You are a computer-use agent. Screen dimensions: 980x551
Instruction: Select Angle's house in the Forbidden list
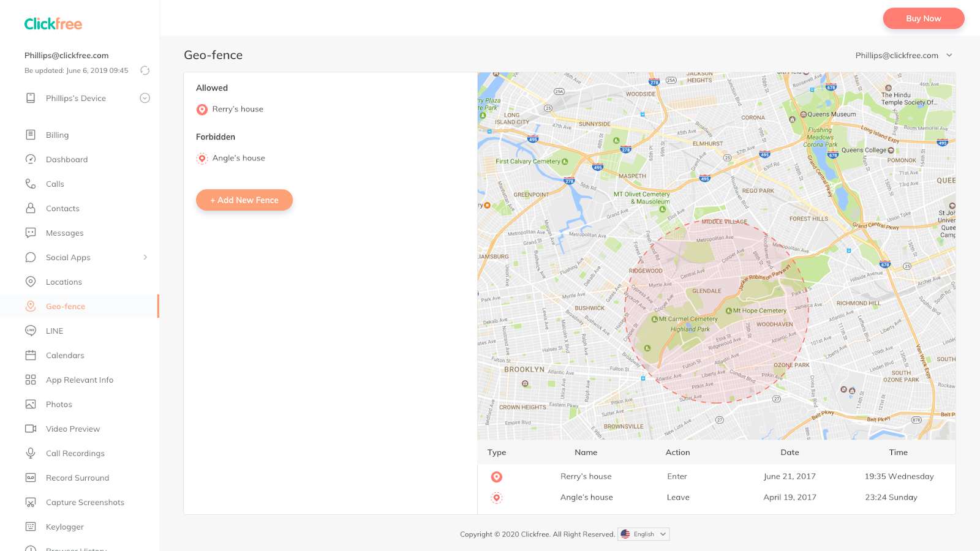(x=239, y=158)
